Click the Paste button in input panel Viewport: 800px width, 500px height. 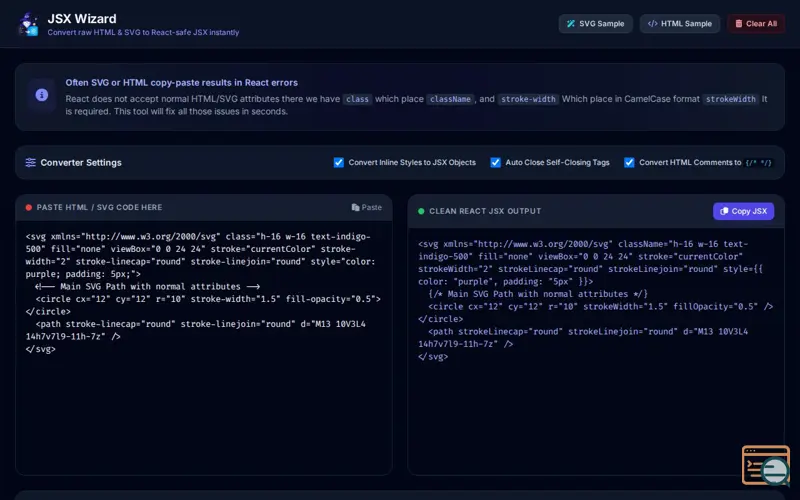366,207
